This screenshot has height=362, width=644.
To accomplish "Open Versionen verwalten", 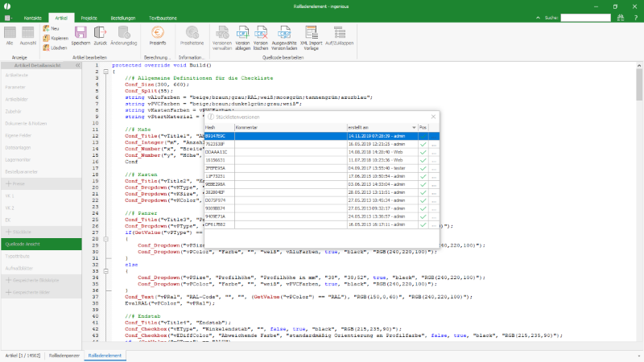I will (x=222, y=38).
